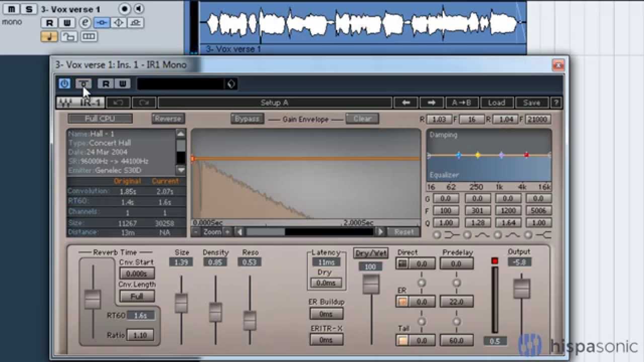Open the preset browser diamond icon
The height and width of the screenshot is (362, 644).
tap(231, 83)
